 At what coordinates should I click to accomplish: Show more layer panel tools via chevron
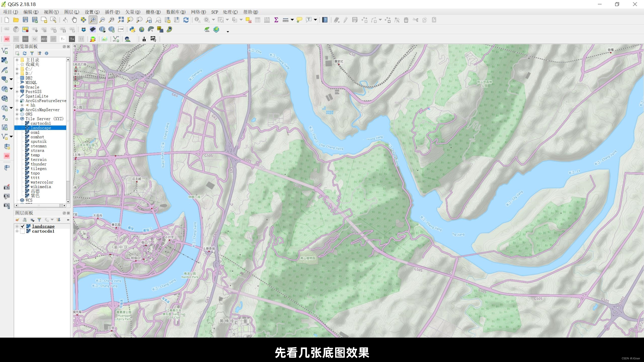tap(68, 220)
